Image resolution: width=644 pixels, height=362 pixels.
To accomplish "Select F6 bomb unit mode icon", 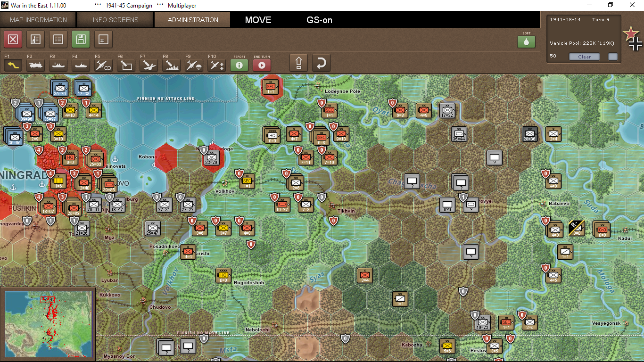I will click(126, 66).
